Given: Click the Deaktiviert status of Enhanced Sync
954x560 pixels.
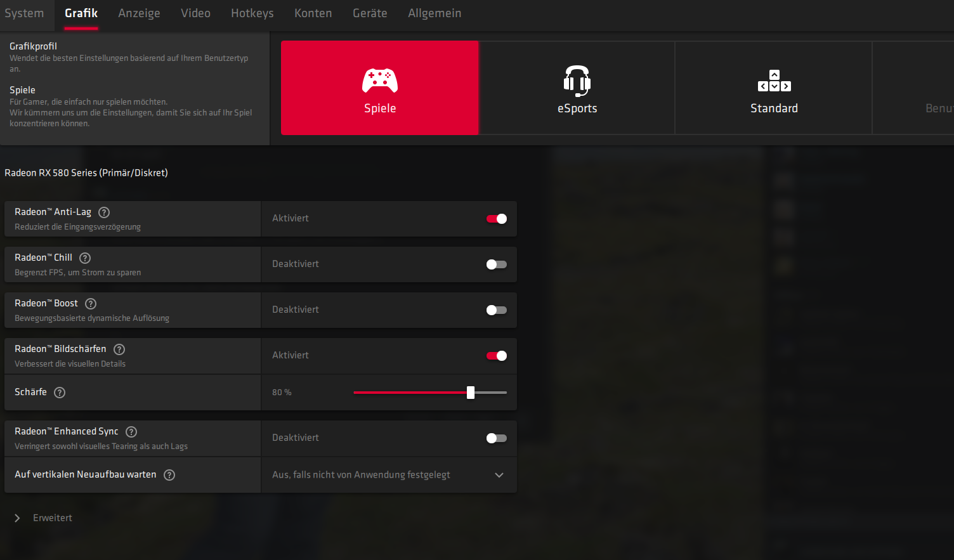Looking at the screenshot, I should click(x=296, y=438).
